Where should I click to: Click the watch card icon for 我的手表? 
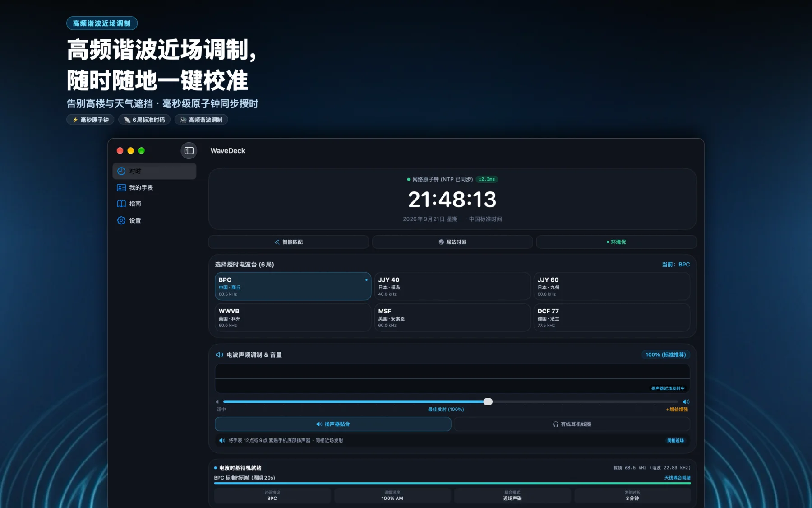(x=121, y=187)
